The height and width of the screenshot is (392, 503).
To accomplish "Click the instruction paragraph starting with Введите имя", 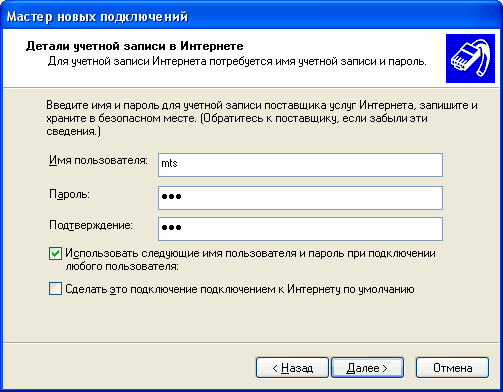I will coord(262,118).
